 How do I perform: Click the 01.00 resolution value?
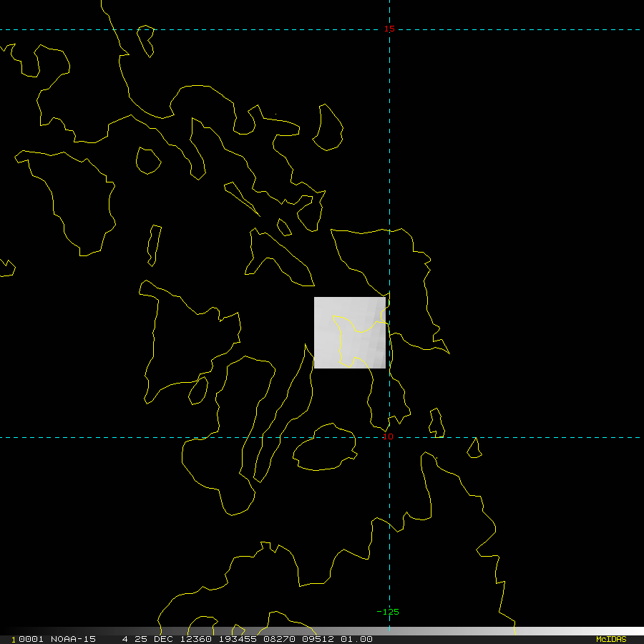[x=356, y=639]
